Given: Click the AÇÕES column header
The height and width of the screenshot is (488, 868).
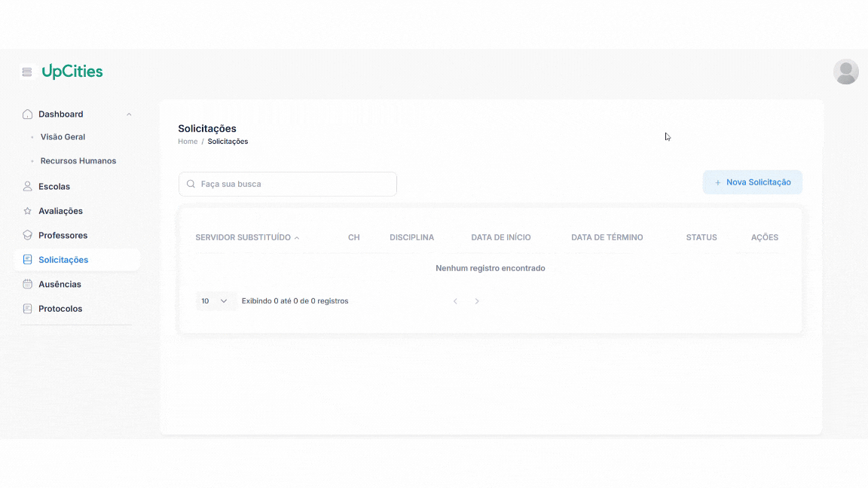Looking at the screenshot, I should tap(765, 237).
